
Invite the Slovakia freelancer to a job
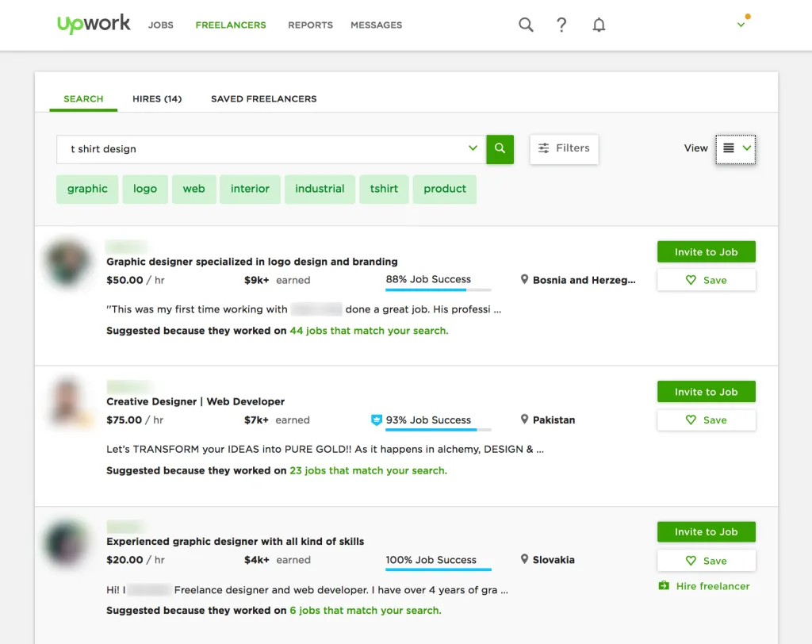pos(706,531)
